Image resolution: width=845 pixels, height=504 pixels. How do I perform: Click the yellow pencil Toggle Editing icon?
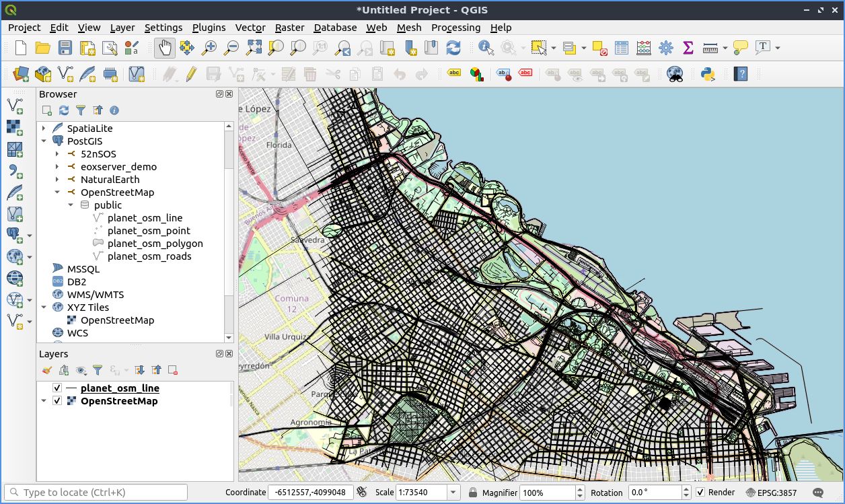tap(191, 73)
